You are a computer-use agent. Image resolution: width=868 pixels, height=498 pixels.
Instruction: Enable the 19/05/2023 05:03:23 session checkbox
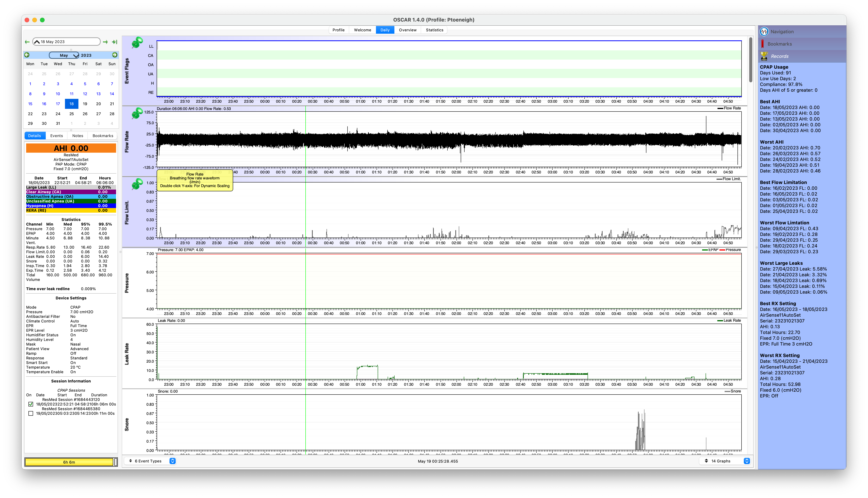(31, 414)
